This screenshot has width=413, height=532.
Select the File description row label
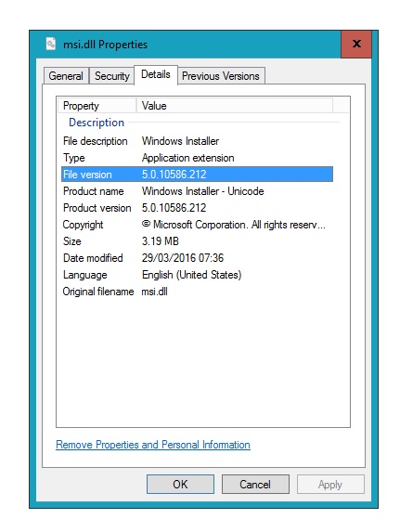tap(96, 141)
